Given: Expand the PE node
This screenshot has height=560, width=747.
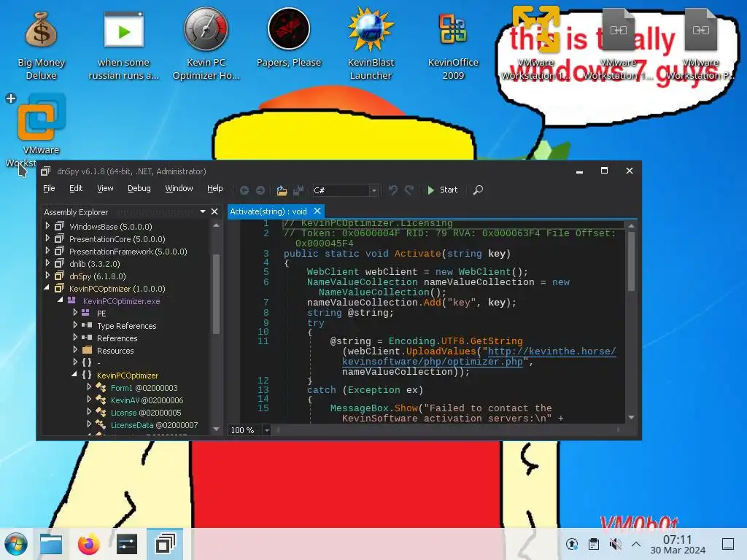Looking at the screenshot, I should pyautogui.click(x=75, y=312).
